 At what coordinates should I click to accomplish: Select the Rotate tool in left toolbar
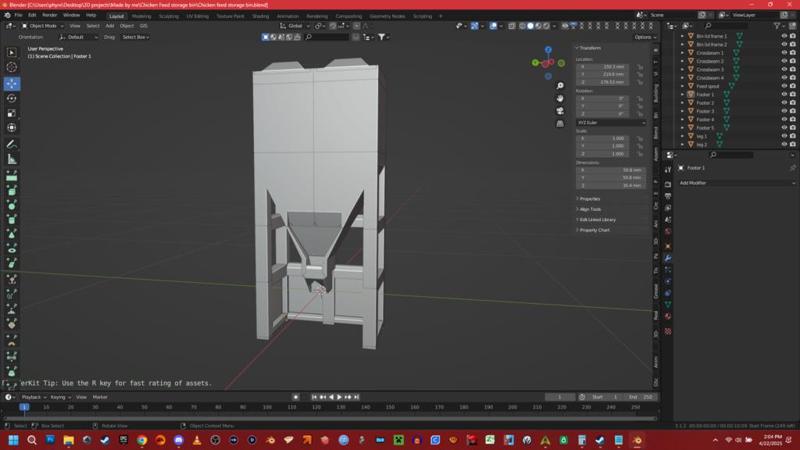11,98
